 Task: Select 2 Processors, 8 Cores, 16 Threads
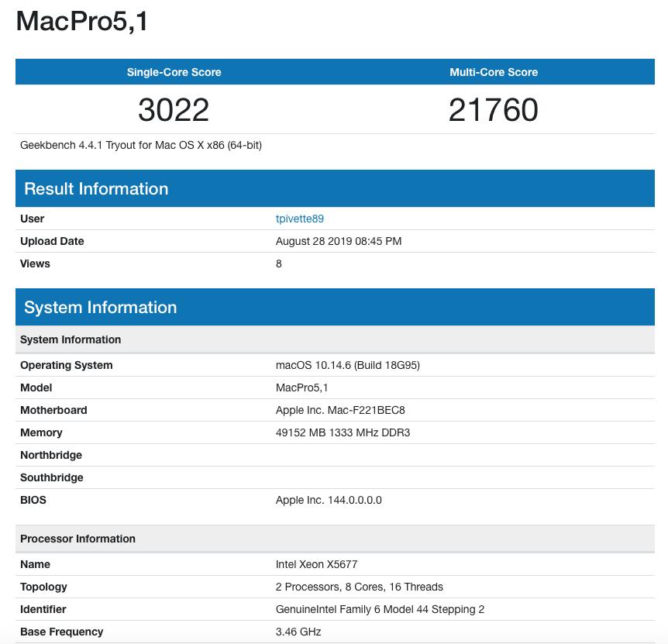coord(359,587)
